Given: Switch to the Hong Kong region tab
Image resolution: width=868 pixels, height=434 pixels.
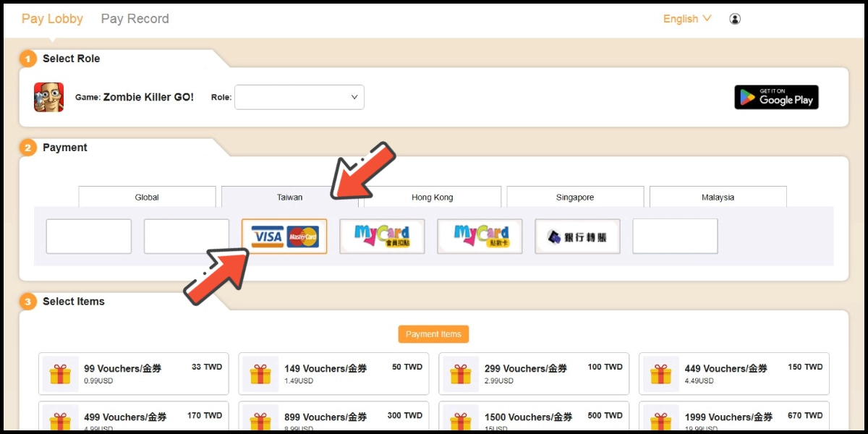Looking at the screenshot, I should (432, 197).
